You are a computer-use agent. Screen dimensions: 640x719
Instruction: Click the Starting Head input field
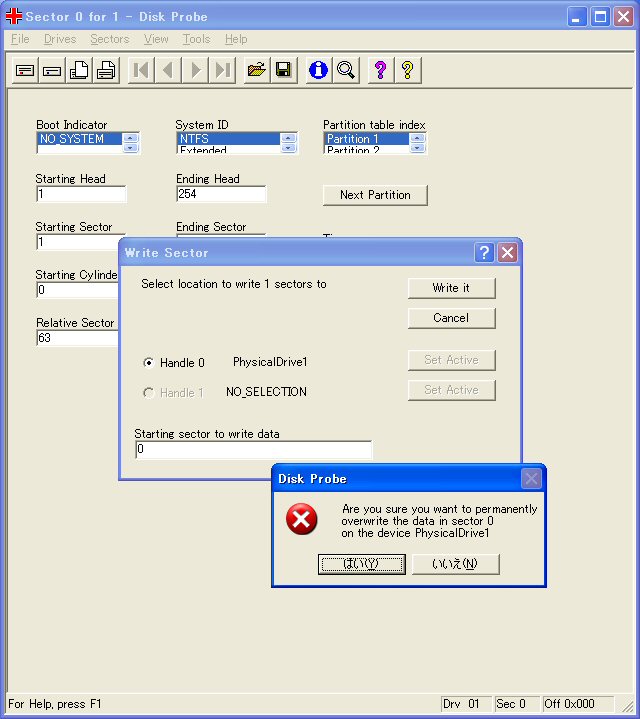pos(81,194)
